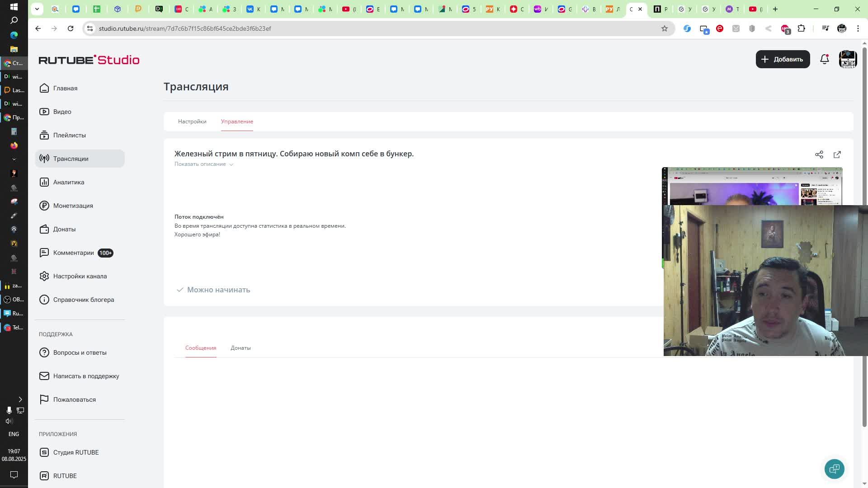Open Написать в поддержку link
Viewport: 868px width, 488px height.
(x=86, y=376)
